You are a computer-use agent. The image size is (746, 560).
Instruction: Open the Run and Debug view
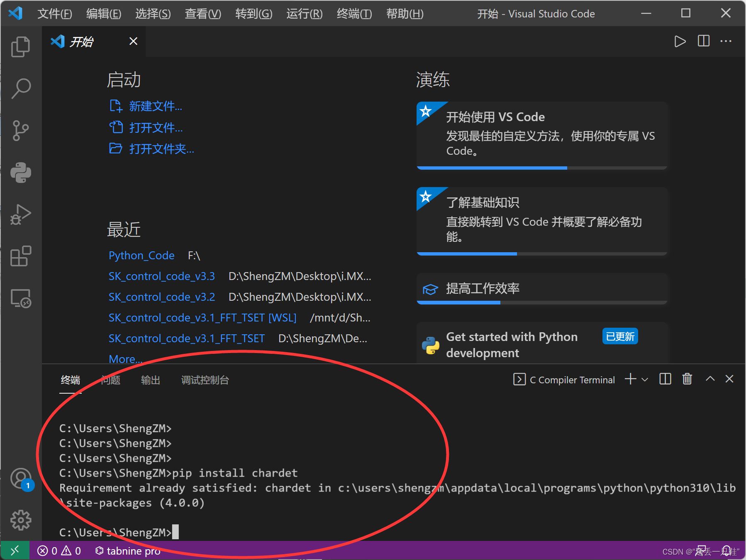click(21, 214)
